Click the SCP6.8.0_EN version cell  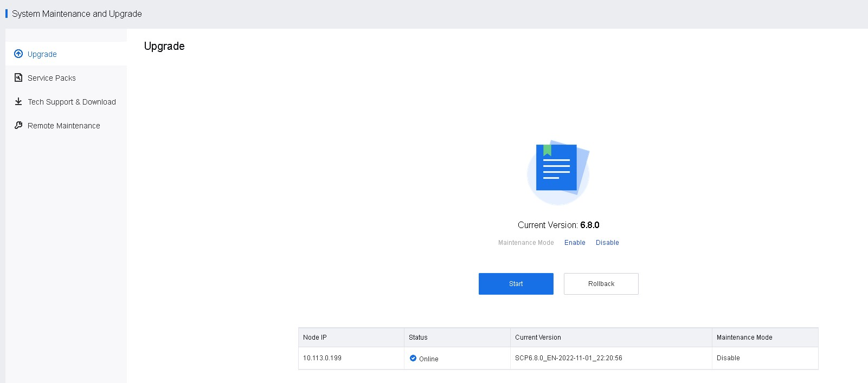(x=568, y=358)
